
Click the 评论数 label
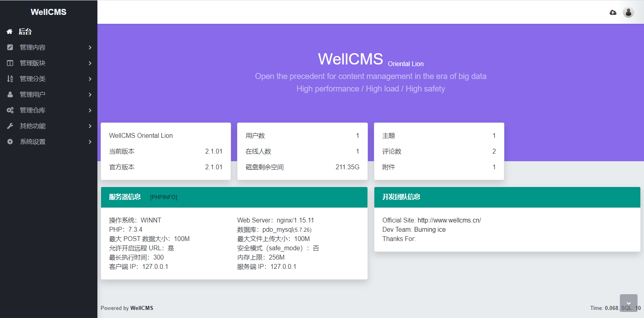[x=392, y=151]
